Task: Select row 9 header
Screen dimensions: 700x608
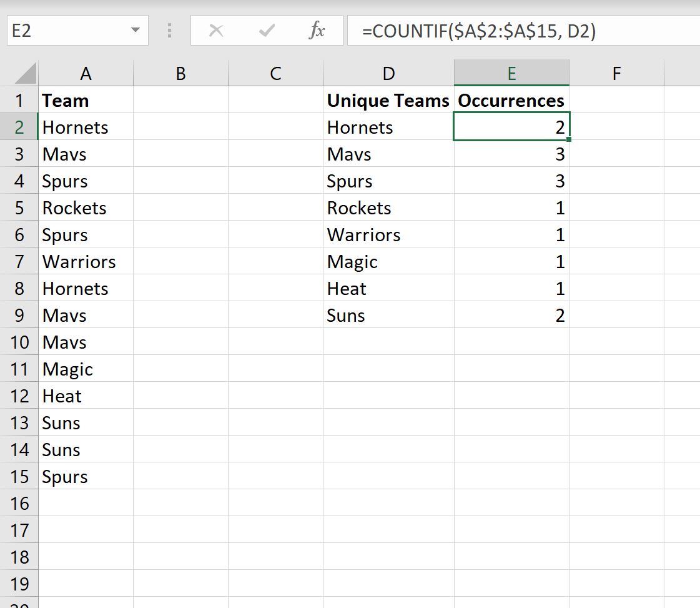Action: pyautogui.click(x=19, y=316)
